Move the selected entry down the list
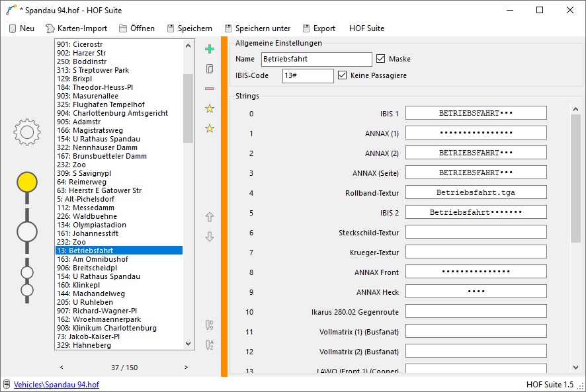 coord(210,237)
